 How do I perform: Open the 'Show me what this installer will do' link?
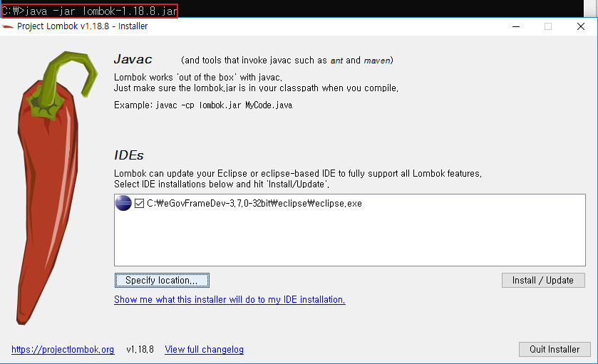230,300
